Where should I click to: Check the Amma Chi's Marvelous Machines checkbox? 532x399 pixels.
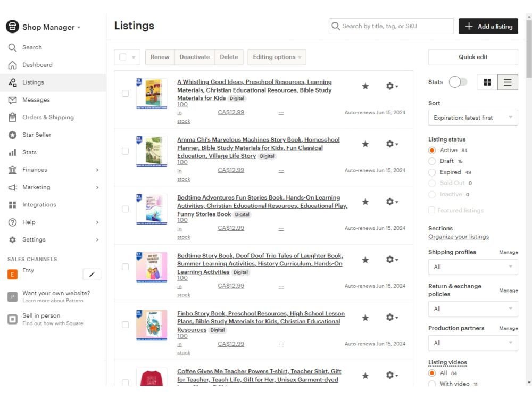coord(125,151)
